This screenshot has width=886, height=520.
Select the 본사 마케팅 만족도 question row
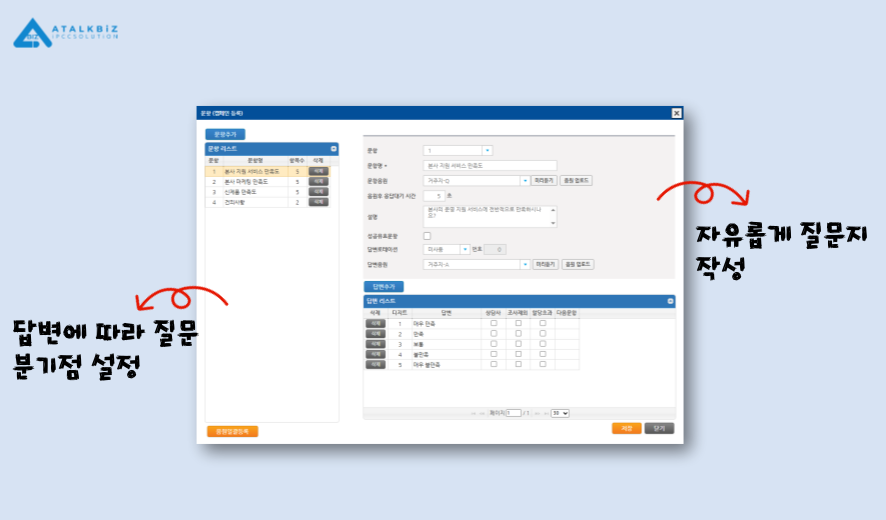click(250, 182)
